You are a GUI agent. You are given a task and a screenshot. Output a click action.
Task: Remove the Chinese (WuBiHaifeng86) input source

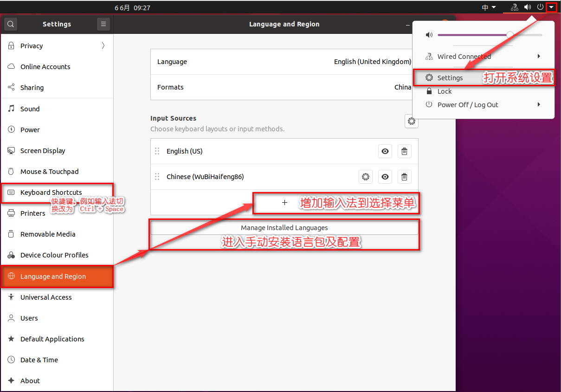point(404,177)
